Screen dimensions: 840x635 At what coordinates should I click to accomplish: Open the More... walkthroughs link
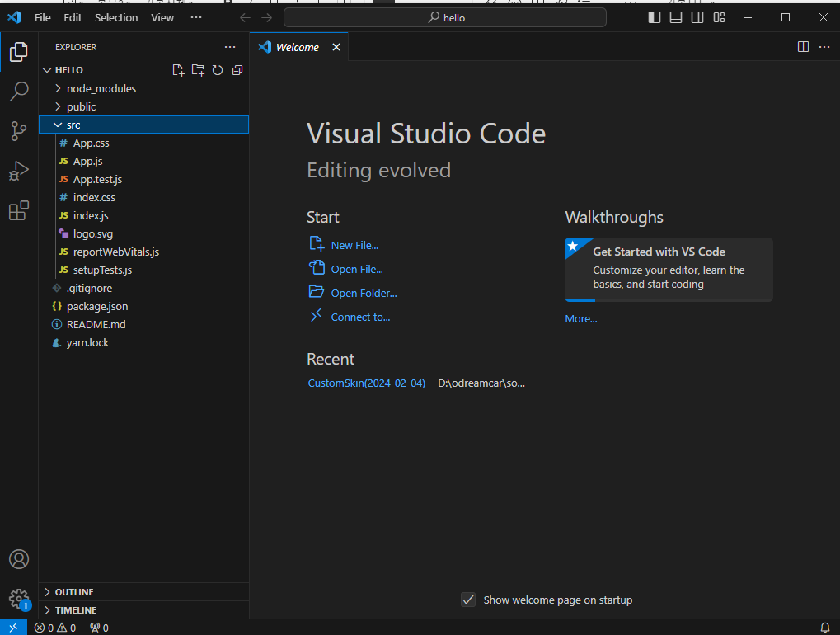tap(580, 318)
